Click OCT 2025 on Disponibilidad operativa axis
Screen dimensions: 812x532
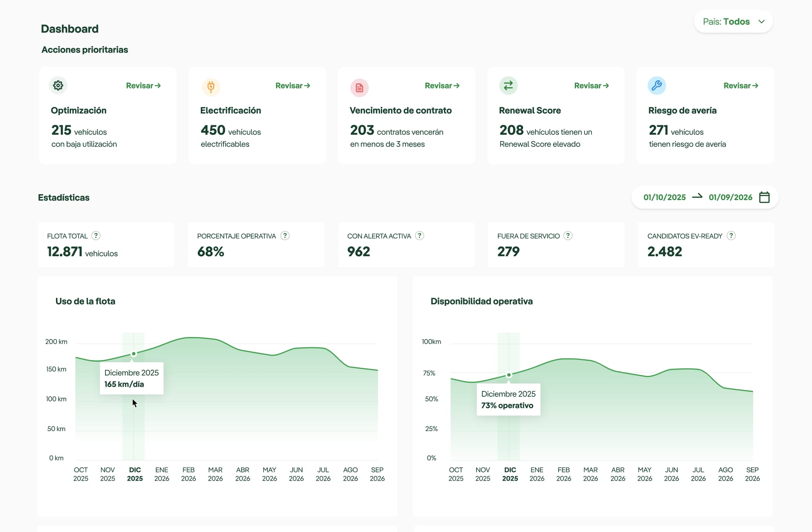point(456,474)
